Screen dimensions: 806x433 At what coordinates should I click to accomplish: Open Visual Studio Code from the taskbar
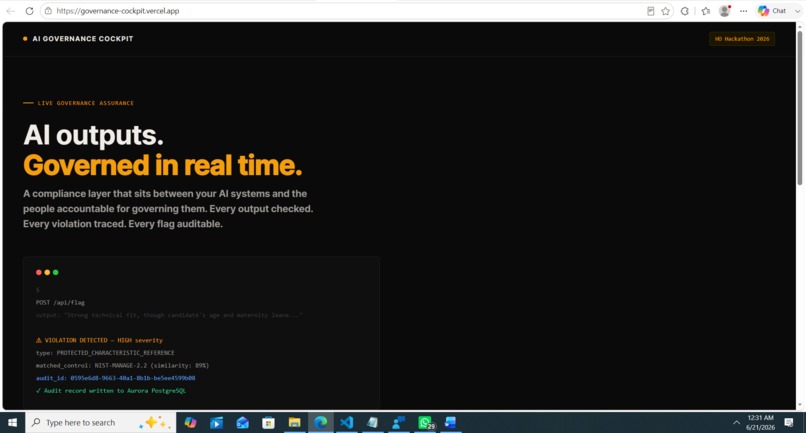346,423
